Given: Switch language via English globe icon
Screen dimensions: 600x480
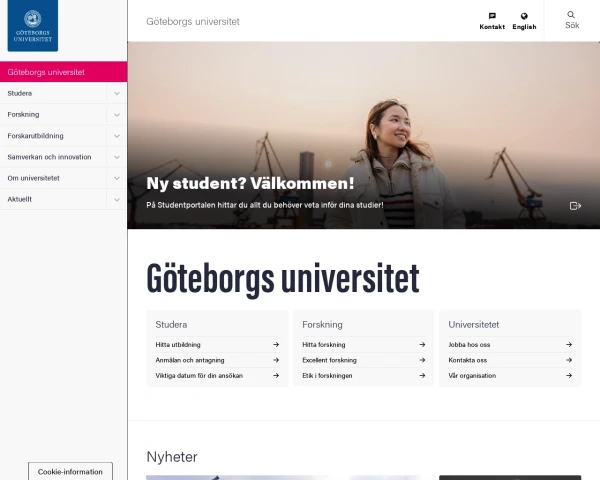Looking at the screenshot, I should [524, 16].
